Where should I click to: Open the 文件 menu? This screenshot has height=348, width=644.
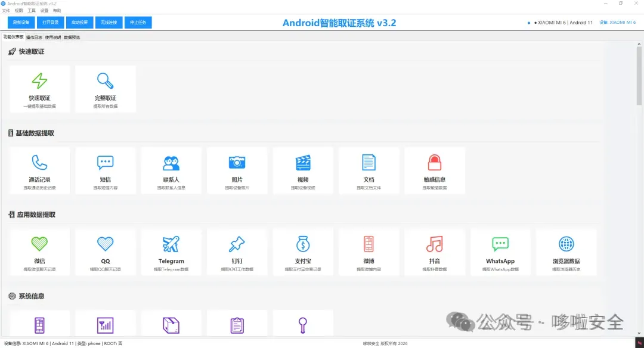tap(6, 11)
